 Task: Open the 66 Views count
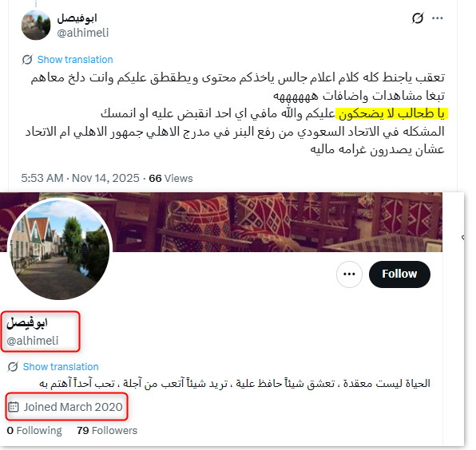pos(171,178)
